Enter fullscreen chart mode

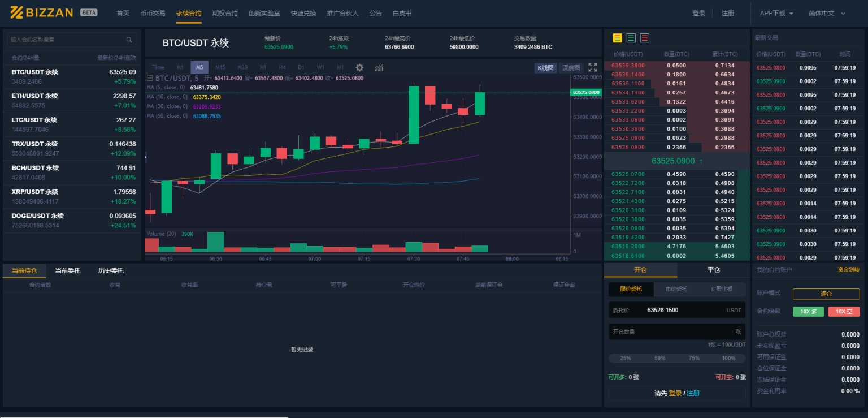tap(592, 67)
